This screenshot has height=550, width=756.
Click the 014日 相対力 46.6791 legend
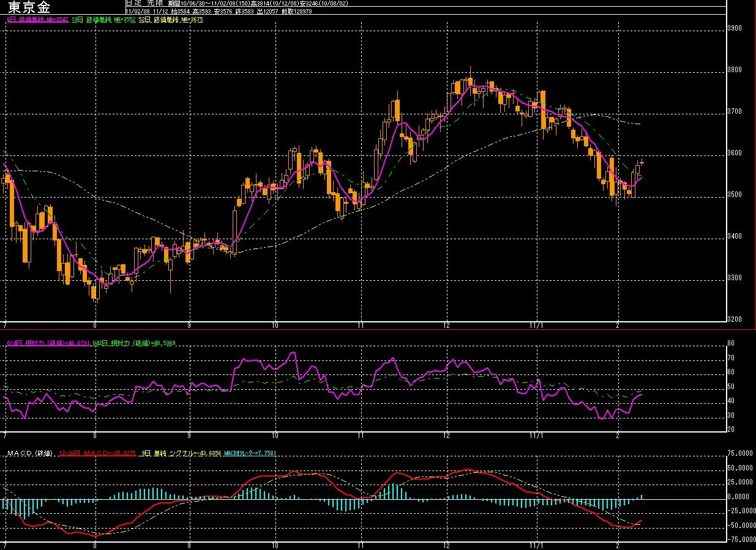(49, 343)
